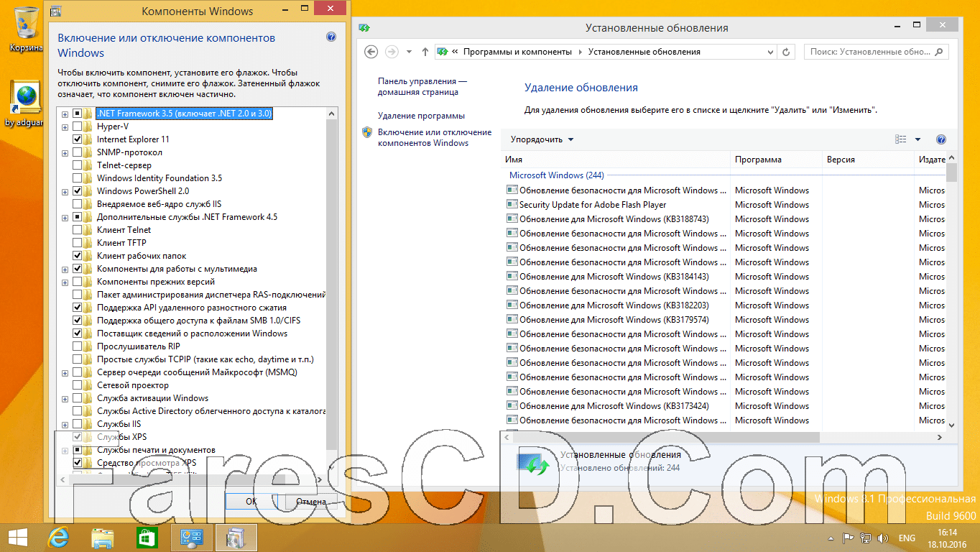
Task: Open the Start button on taskbar
Action: 18,536
